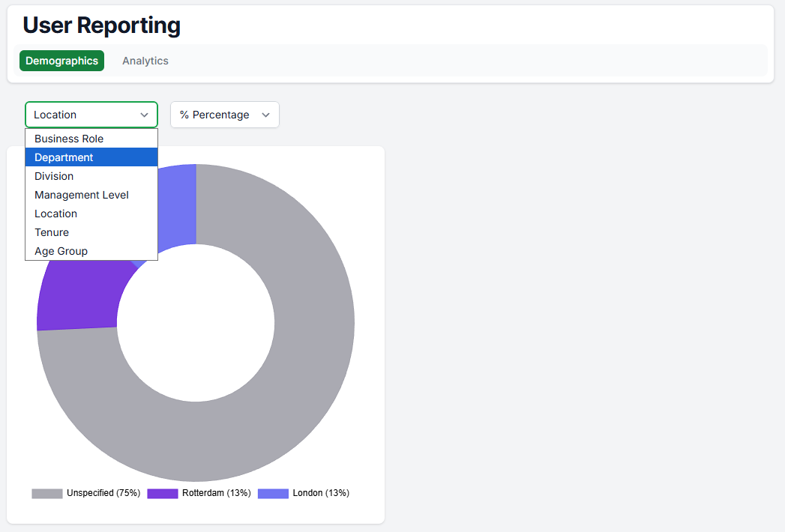
Task: Select the Management Level option
Action: point(82,195)
